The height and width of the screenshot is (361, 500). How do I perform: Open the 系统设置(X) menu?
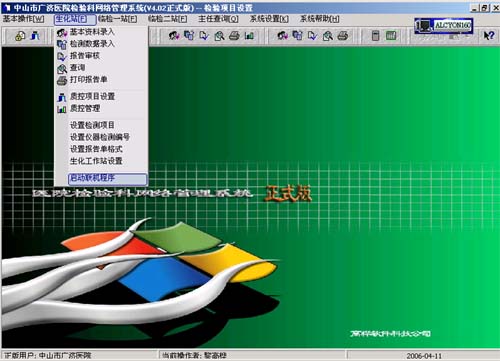(x=269, y=19)
